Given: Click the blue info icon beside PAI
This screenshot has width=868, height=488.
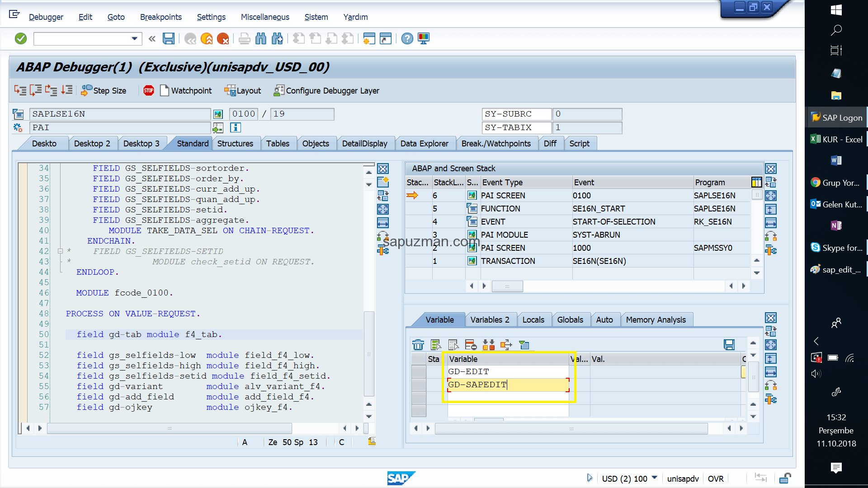Looking at the screenshot, I should click(236, 127).
